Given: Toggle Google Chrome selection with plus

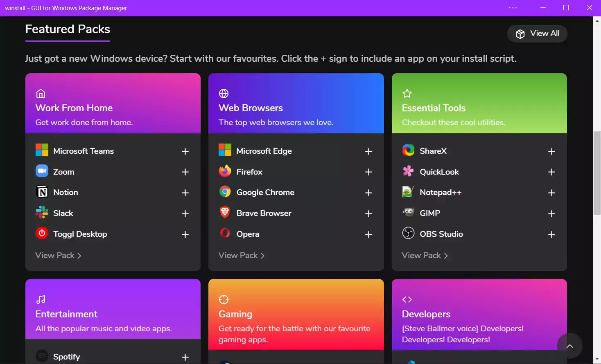Looking at the screenshot, I should click(368, 193).
